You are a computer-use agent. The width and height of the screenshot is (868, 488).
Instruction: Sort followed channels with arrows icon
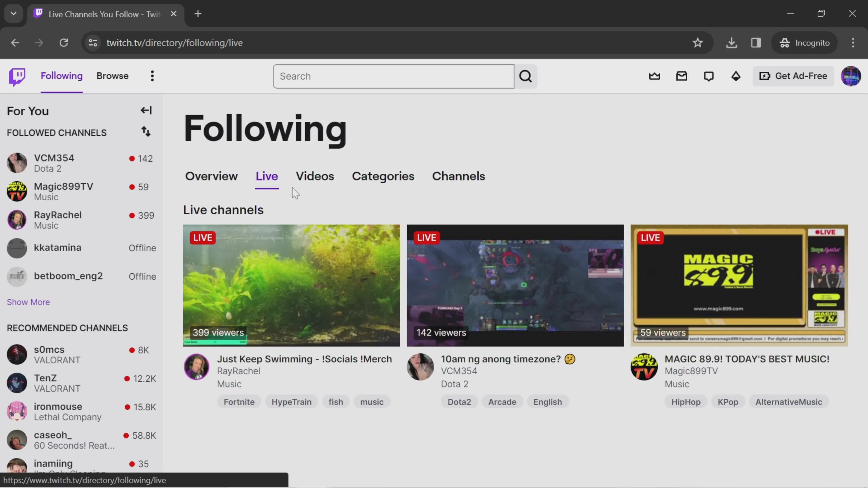pyautogui.click(x=146, y=132)
